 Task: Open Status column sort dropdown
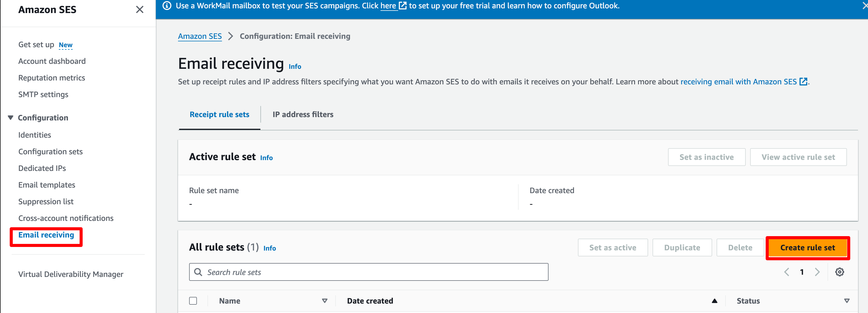click(x=846, y=301)
